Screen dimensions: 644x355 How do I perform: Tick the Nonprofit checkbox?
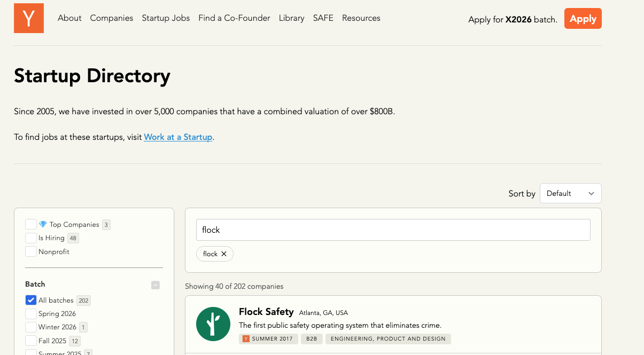point(31,251)
